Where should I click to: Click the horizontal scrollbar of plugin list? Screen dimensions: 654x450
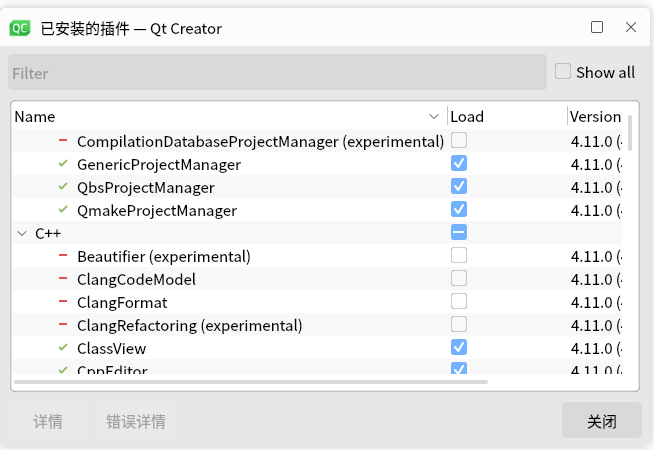tap(251, 382)
